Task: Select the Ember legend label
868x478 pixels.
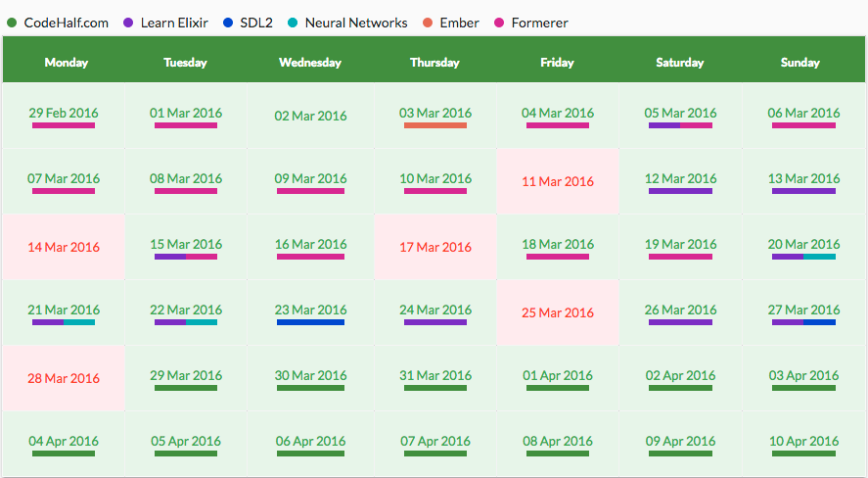Action: click(460, 23)
